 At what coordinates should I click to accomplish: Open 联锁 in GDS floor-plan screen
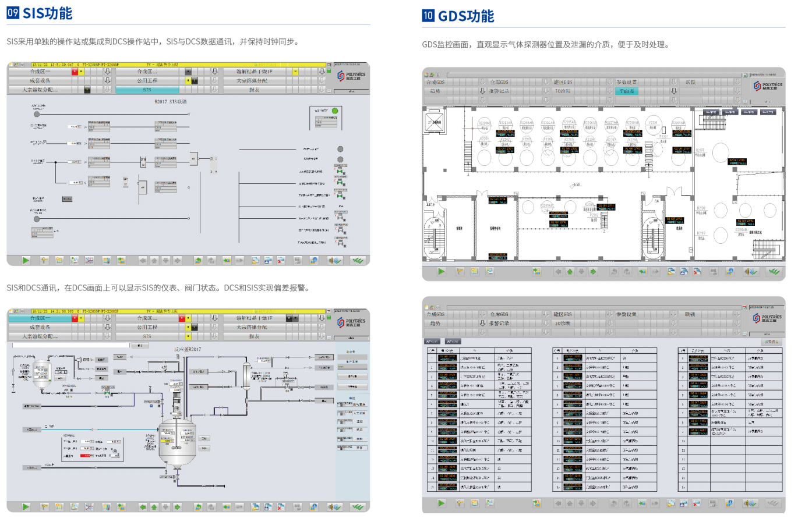690,82
